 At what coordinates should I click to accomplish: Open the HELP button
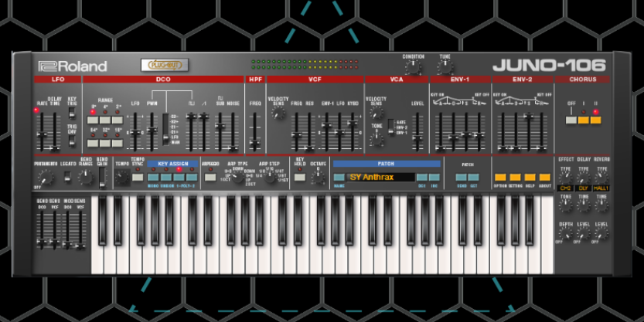pyautogui.click(x=530, y=177)
